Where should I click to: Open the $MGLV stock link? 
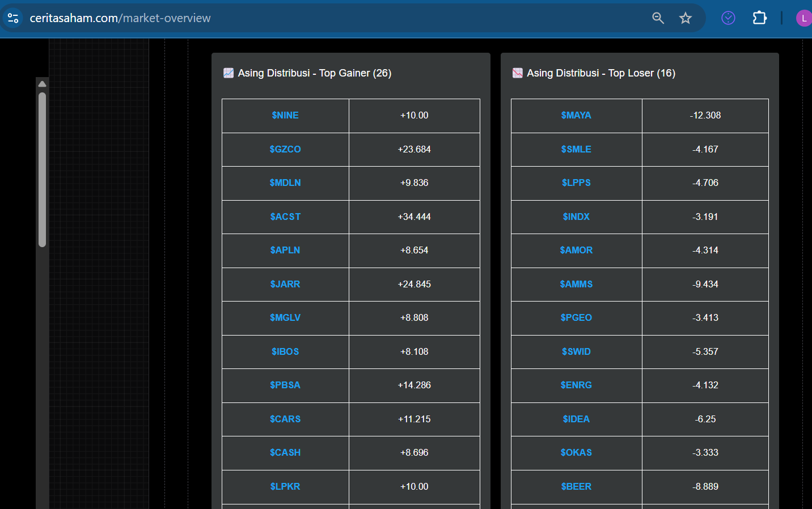point(285,317)
